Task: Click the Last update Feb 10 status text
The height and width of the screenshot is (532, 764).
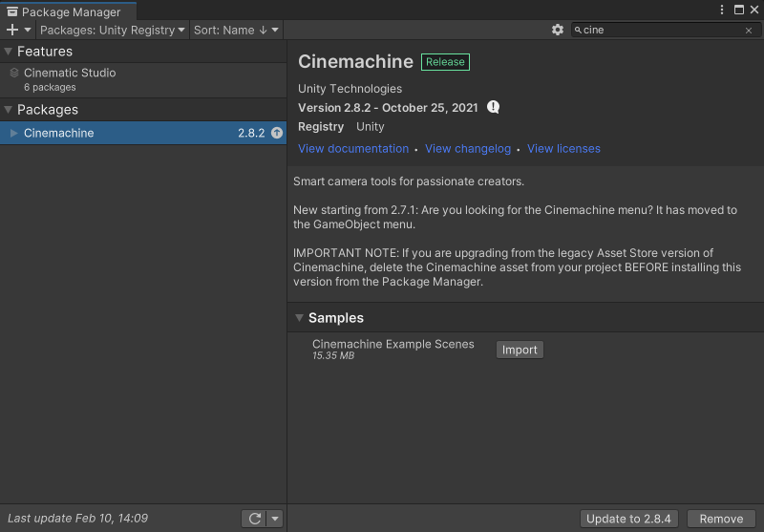Action: click(x=78, y=519)
